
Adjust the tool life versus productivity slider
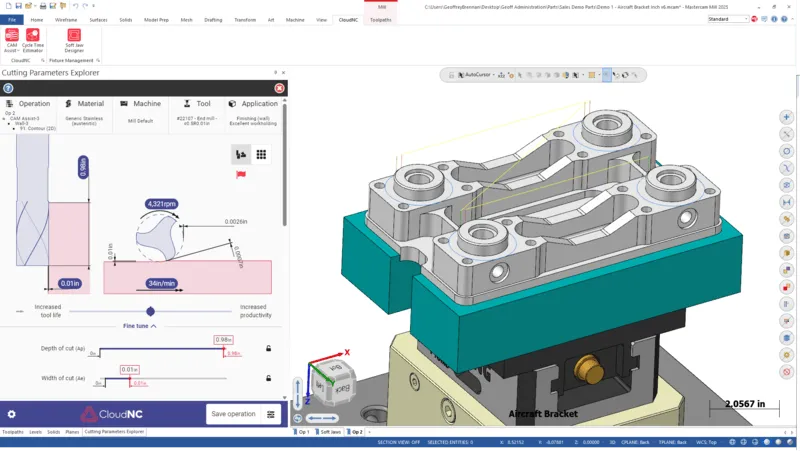150,311
